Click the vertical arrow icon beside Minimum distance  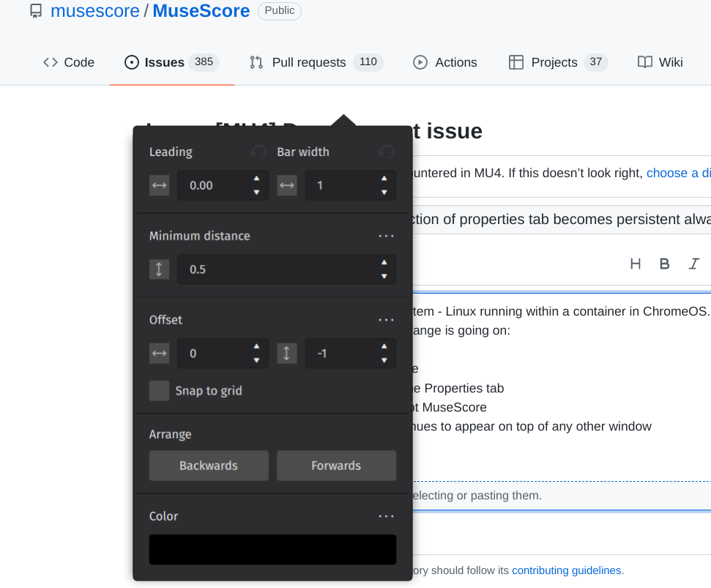click(159, 269)
